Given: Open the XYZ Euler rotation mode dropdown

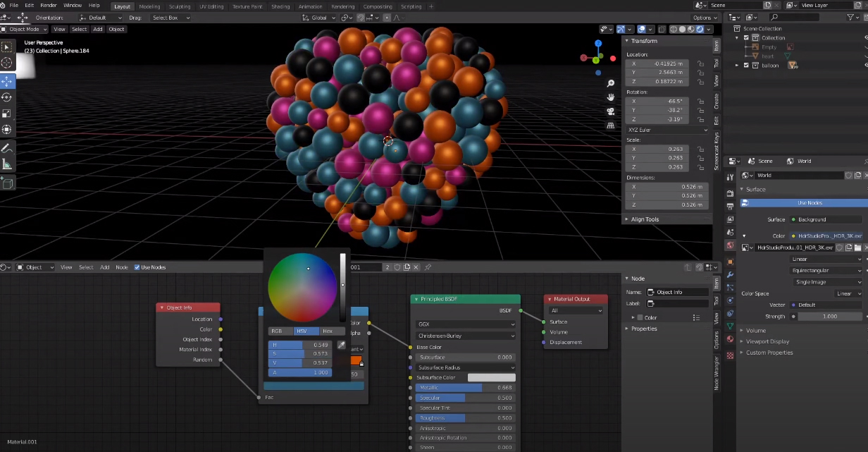Looking at the screenshot, I should [667, 130].
